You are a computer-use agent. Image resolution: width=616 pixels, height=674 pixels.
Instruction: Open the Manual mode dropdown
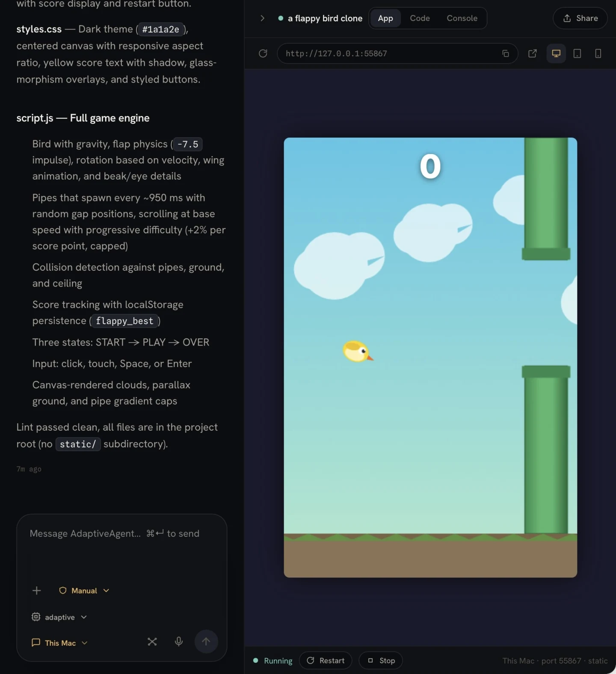click(x=84, y=591)
